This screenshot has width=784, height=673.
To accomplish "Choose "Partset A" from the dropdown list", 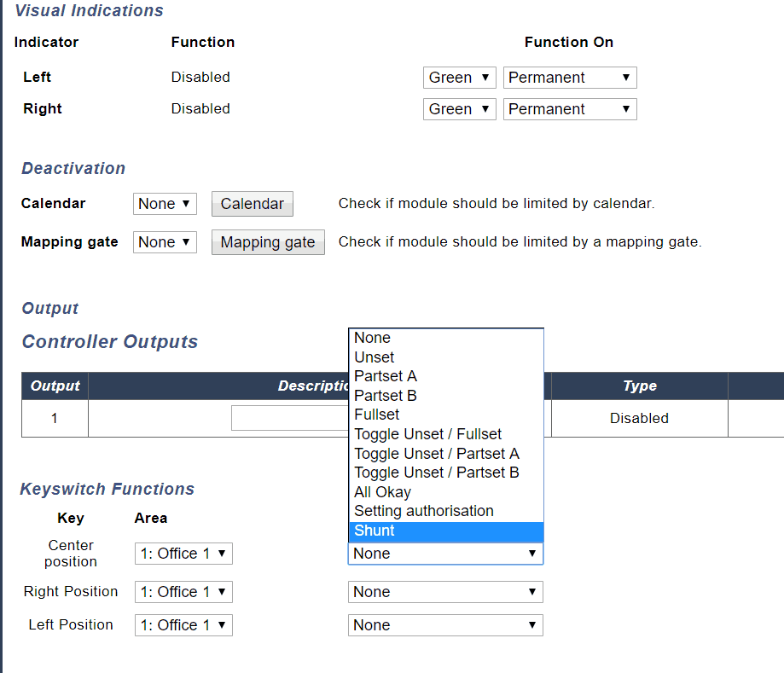I will point(385,376).
